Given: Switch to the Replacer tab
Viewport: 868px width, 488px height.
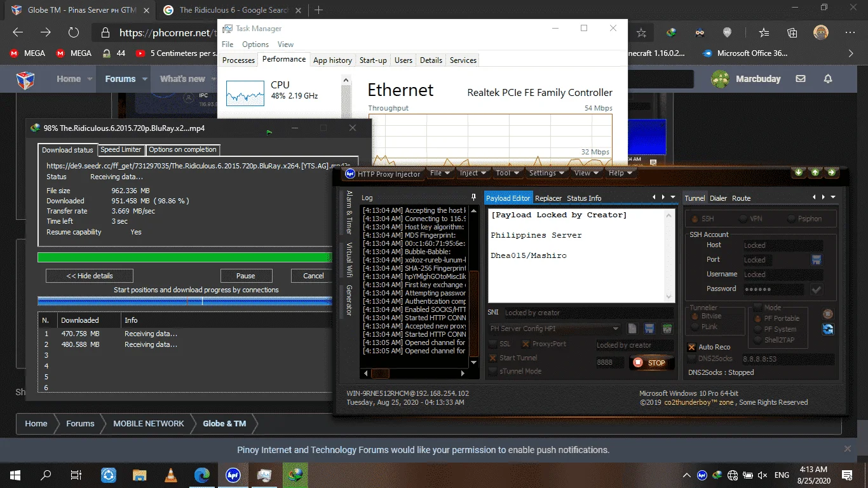Looking at the screenshot, I should 548,198.
